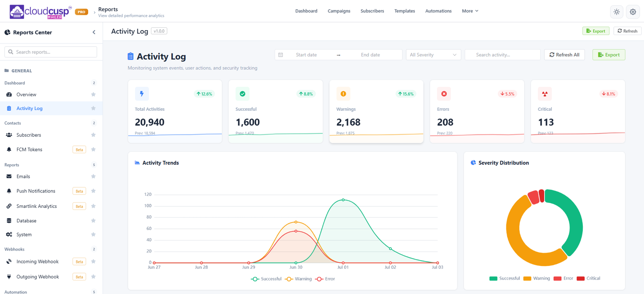This screenshot has height=294, width=644.
Task: Click the Export button in page header
Action: tap(596, 31)
